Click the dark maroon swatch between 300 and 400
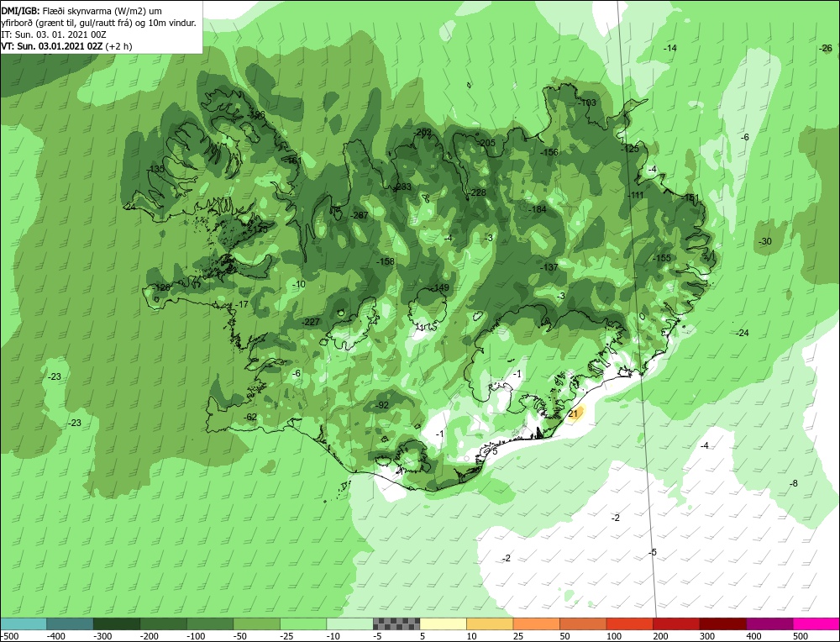This screenshot has height=642, width=840. (722, 624)
